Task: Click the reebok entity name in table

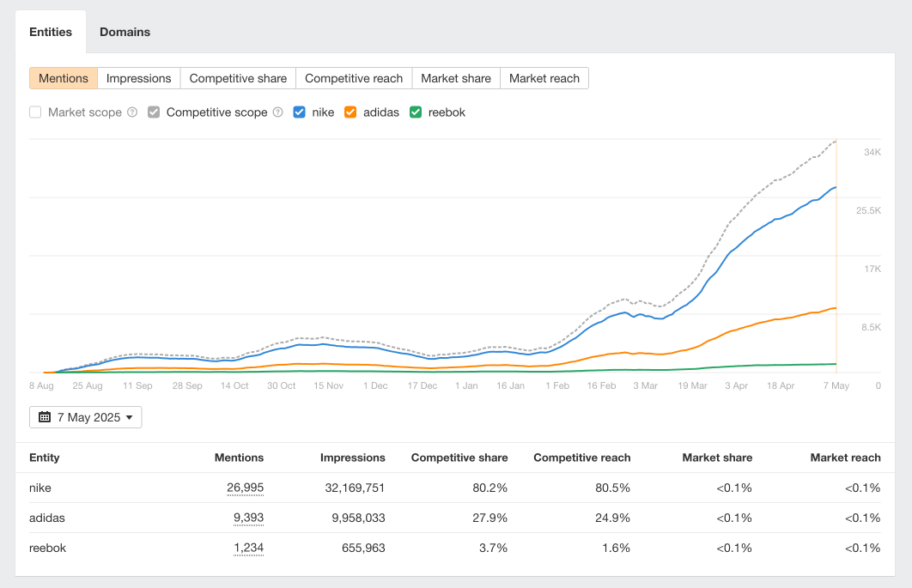Action: [48, 549]
